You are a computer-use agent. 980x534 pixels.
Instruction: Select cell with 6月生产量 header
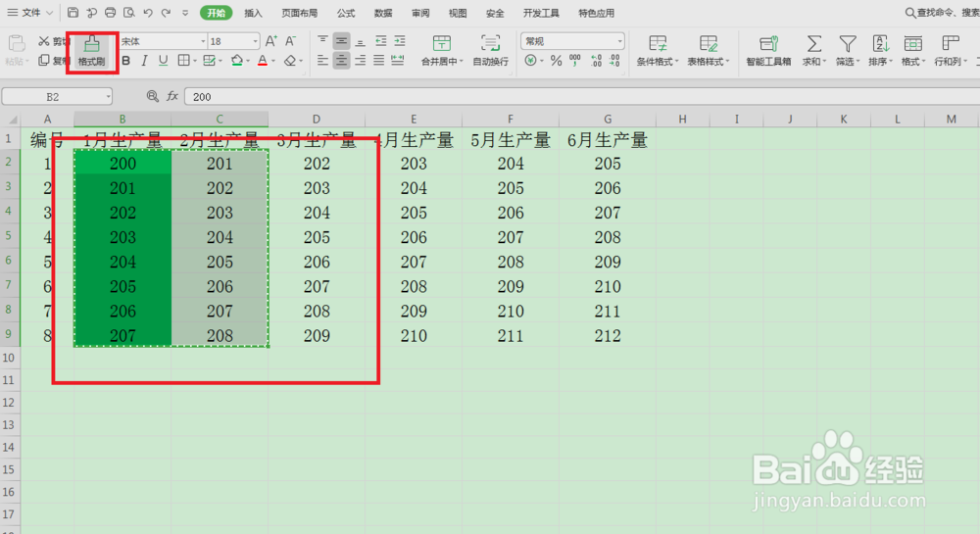(x=608, y=140)
